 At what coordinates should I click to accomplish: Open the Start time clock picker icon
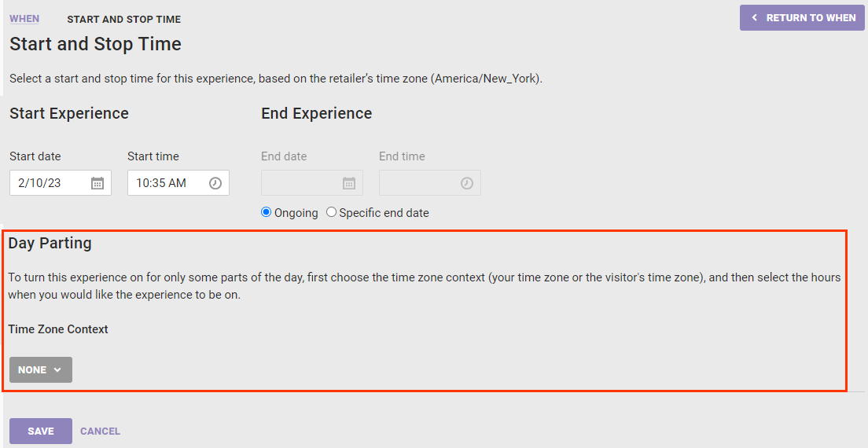click(x=215, y=183)
